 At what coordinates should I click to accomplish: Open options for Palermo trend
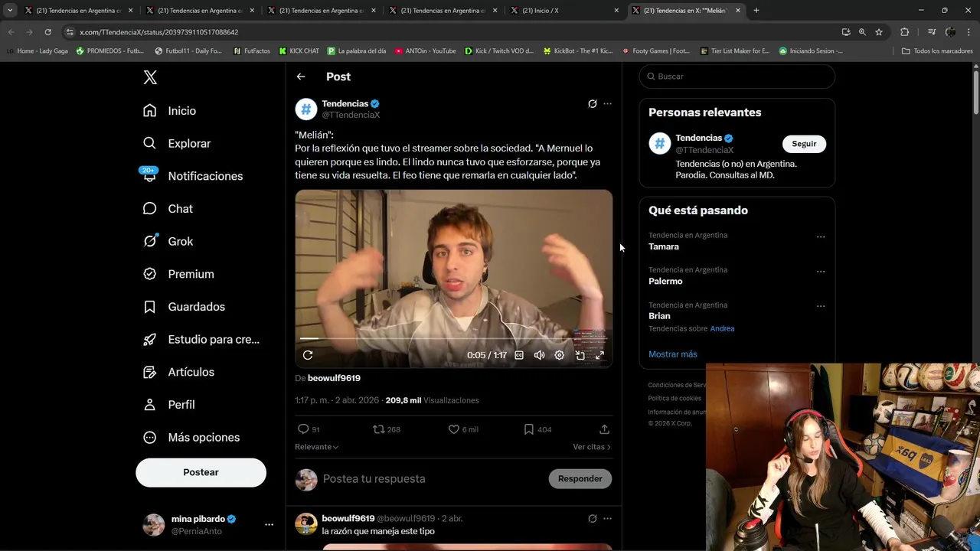tap(821, 272)
